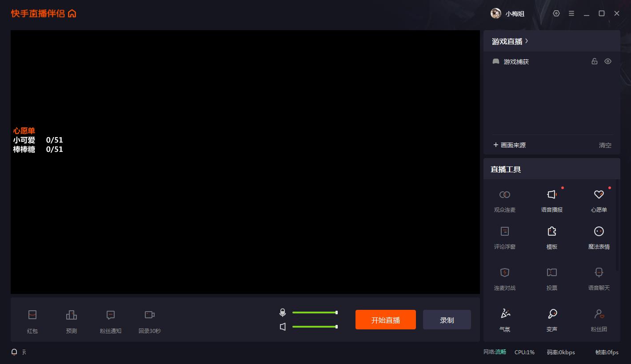This screenshot has height=364, width=631.
Task: Click 开始直播 to start streaming
Action: click(x=386, y=320)
